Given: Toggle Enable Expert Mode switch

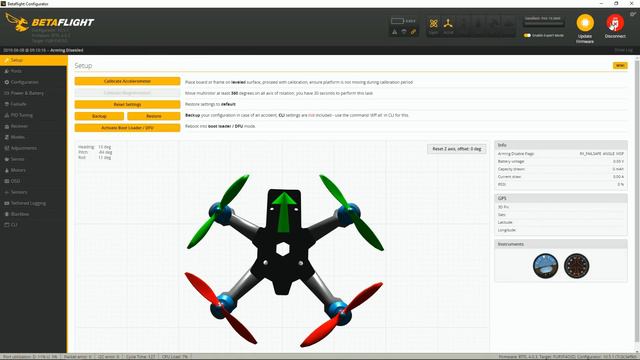Looking at the screenshot, I should coord(527,36).
